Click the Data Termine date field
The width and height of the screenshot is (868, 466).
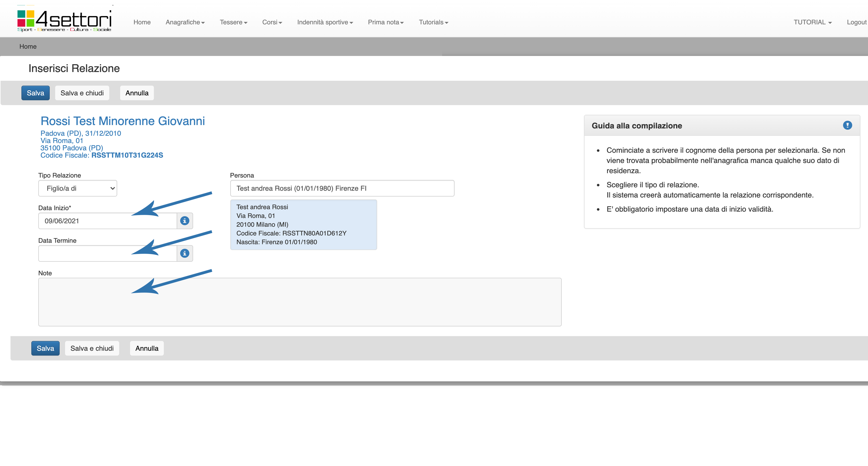coord(107,253)
